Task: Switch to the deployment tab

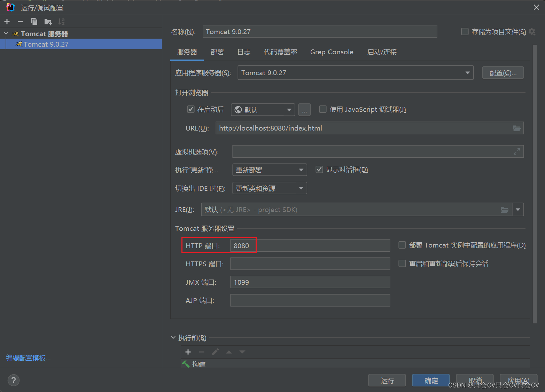Action: coord(217,52)
